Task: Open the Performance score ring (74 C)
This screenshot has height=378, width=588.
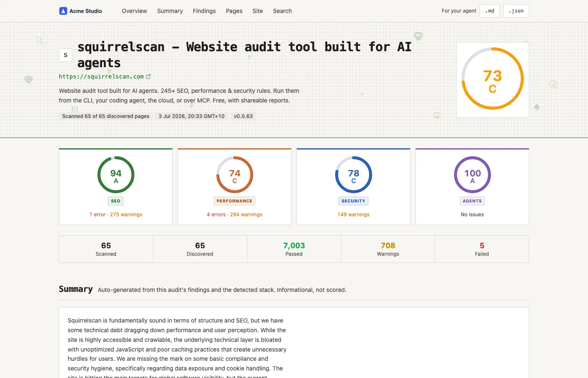Action: (x=235, y=175)
